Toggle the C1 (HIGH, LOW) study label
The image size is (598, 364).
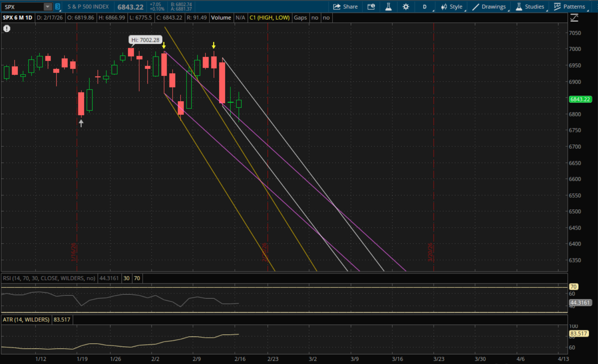pos(269,18)
